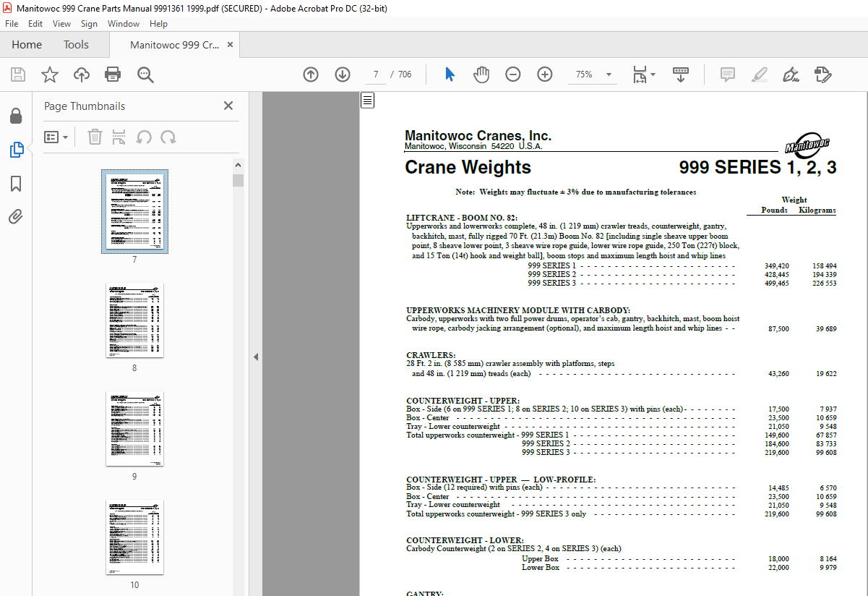The image size is (868, 596).
Task: Delete the selected page with the trash icon
Action: (x=95, y=137)
